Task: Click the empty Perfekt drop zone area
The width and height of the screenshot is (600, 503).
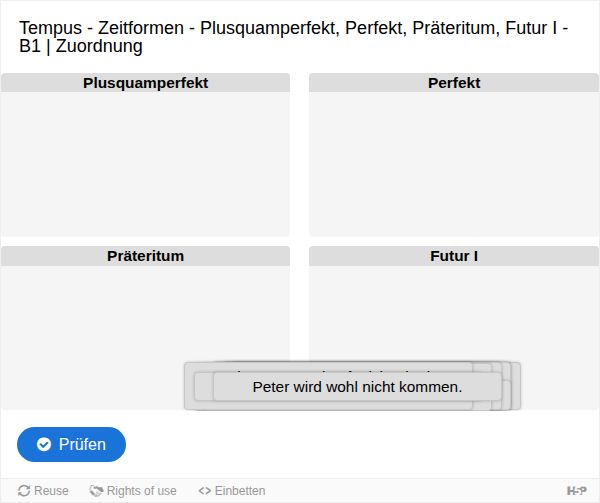Action: click(453, 164)
